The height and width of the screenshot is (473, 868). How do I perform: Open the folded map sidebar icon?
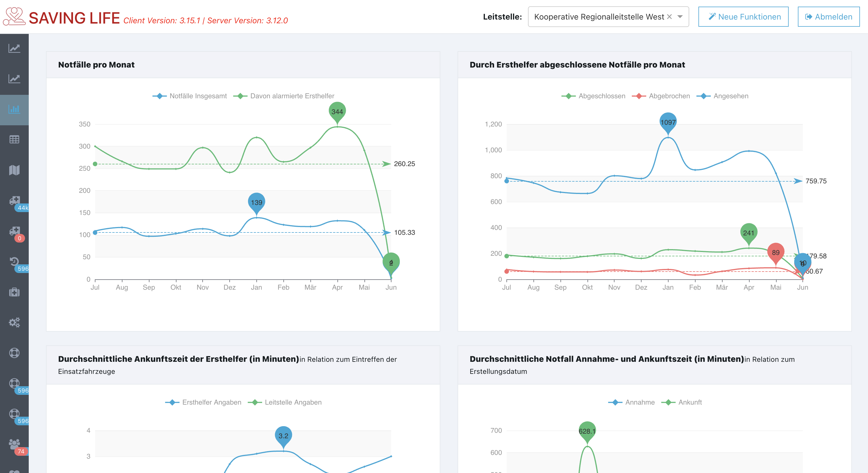point(14,170)
